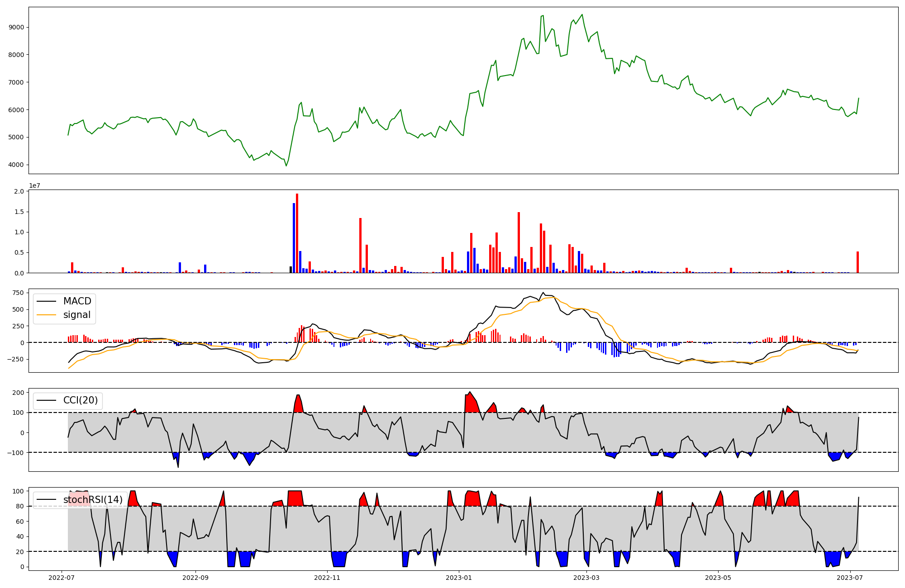
Task: Click the 80 tick on stochRSI axis
Action: tap(20, 506)
